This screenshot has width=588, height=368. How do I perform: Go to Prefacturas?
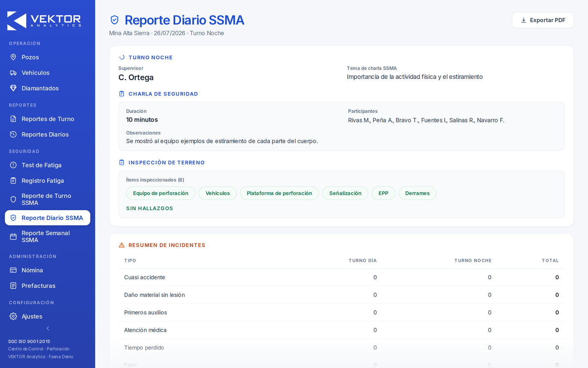[47, 286]
